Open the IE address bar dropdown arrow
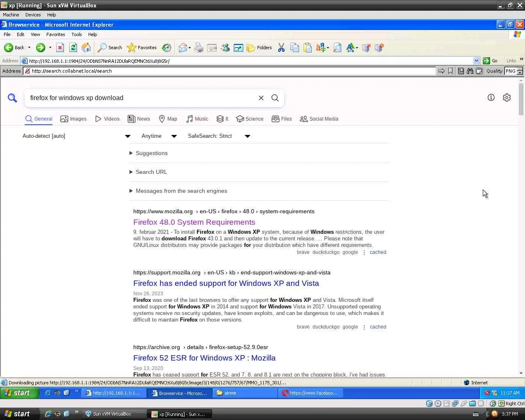The height and width of the screenshot is (420, 525). tap(476, 61)
